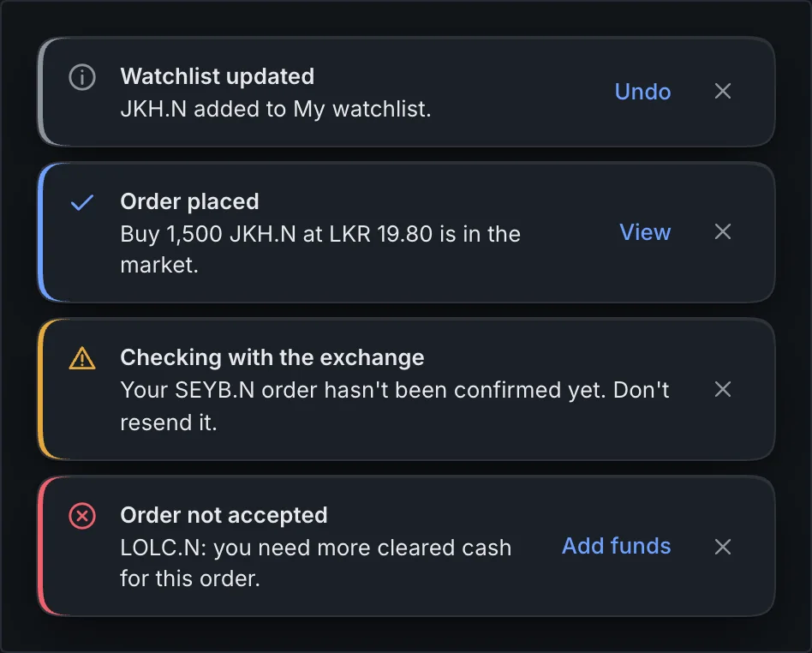Select Add funds on the rejected order

click(x=616, y=546)
